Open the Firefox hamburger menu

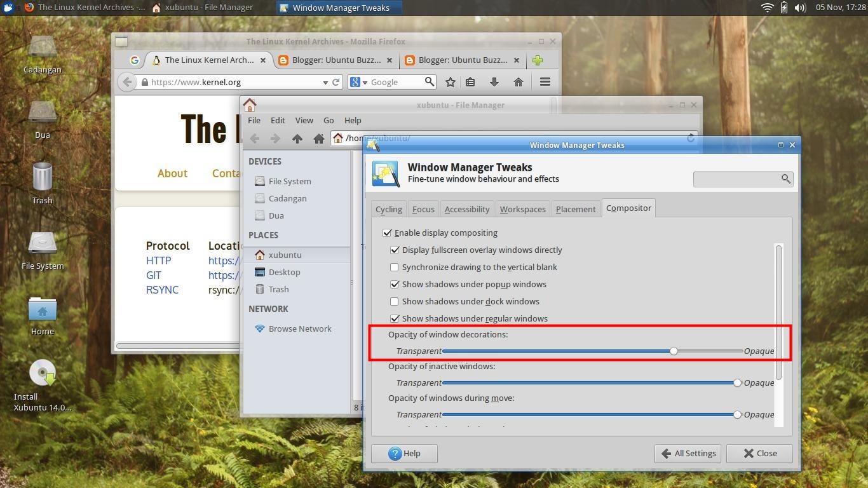pyautogui.click(x=545, y=81)
